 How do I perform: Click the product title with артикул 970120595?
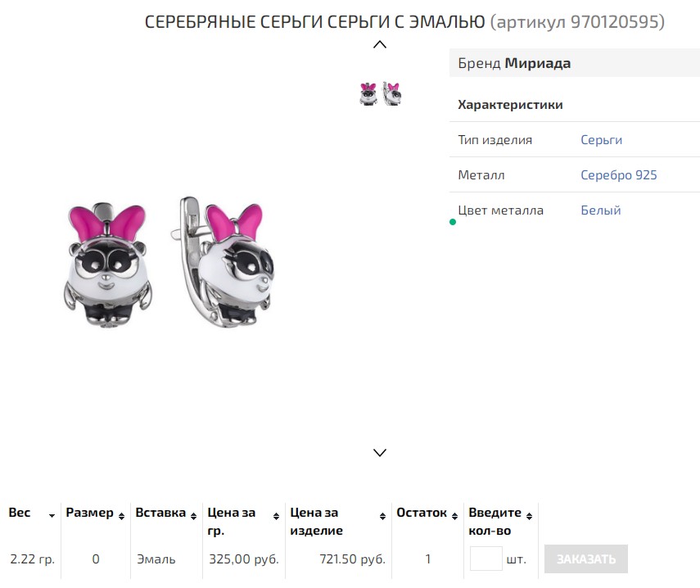coord(404,22)
